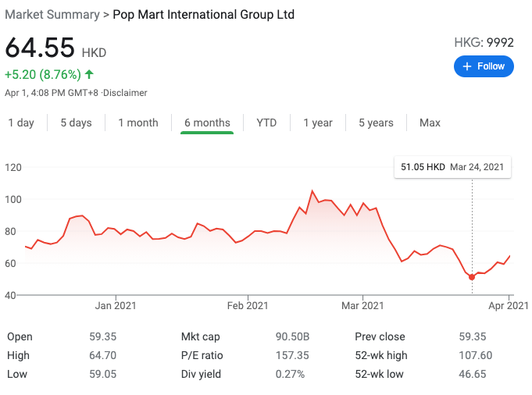Open the 5 years tab
532x395 pixels.
[x=376, y=123]
